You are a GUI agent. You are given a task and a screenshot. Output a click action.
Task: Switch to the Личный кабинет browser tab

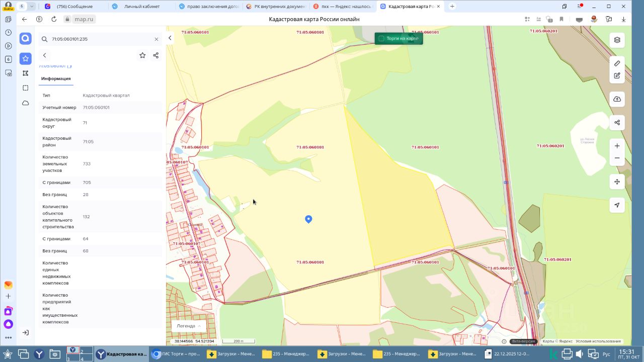click(141, 7)
